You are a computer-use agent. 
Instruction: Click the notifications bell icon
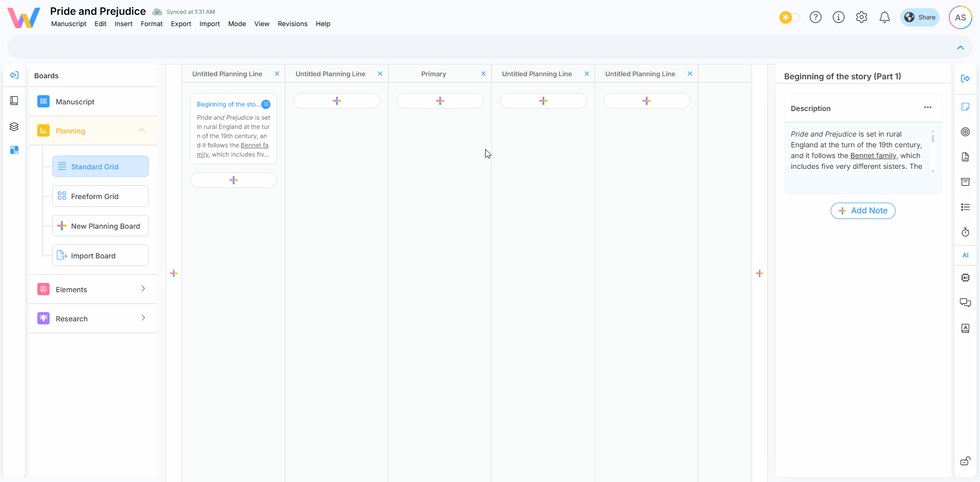coord(884,17)
